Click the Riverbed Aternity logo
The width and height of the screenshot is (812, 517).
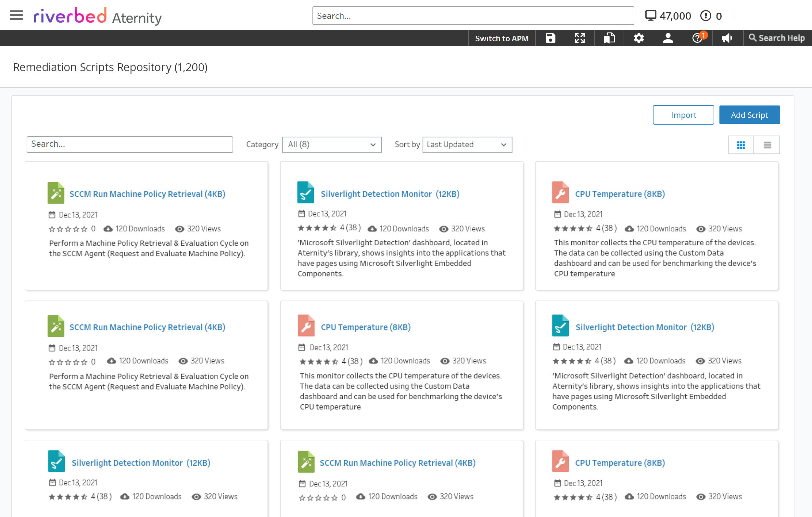(x=97, y=16)
